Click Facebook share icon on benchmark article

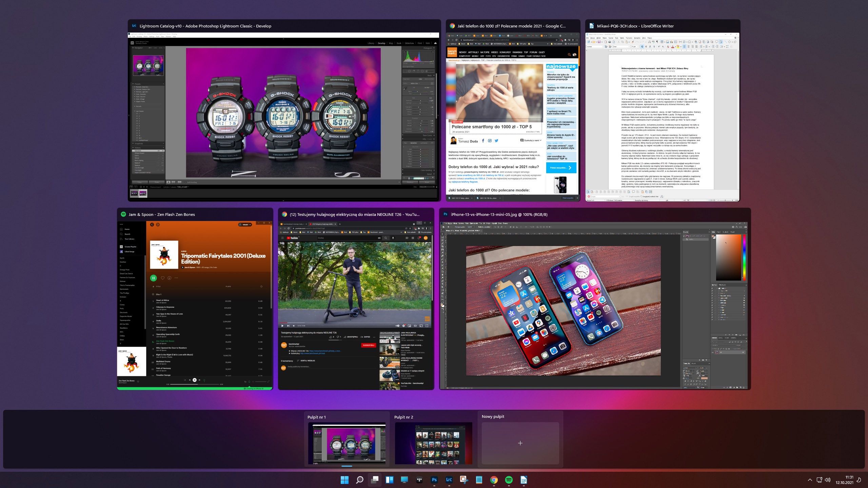coord(483,141)
